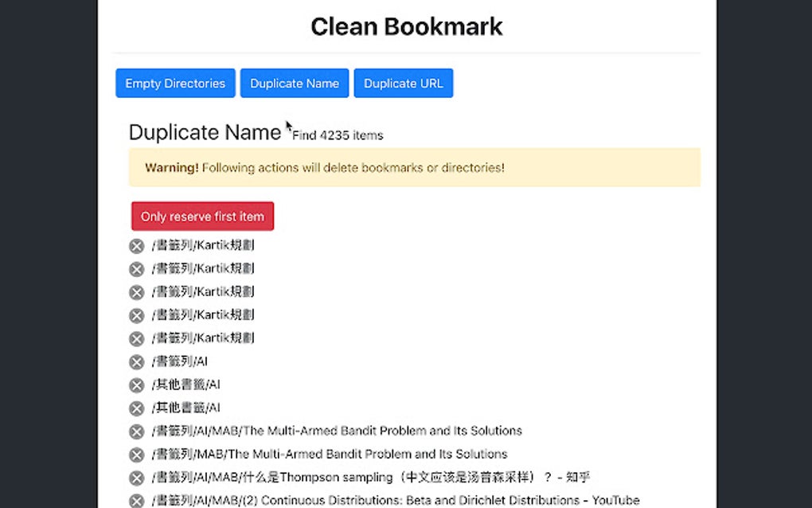Remove the /書籤列/AI bookmark entry
This screenshot has width=812, height=508.
[x=135, y=361]
